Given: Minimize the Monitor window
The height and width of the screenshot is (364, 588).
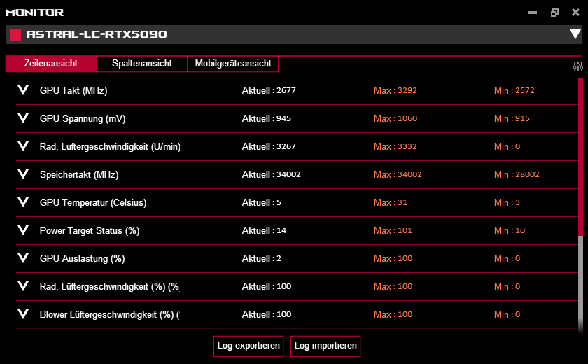Looking at the screenshot, I should (x=533, y=13).
